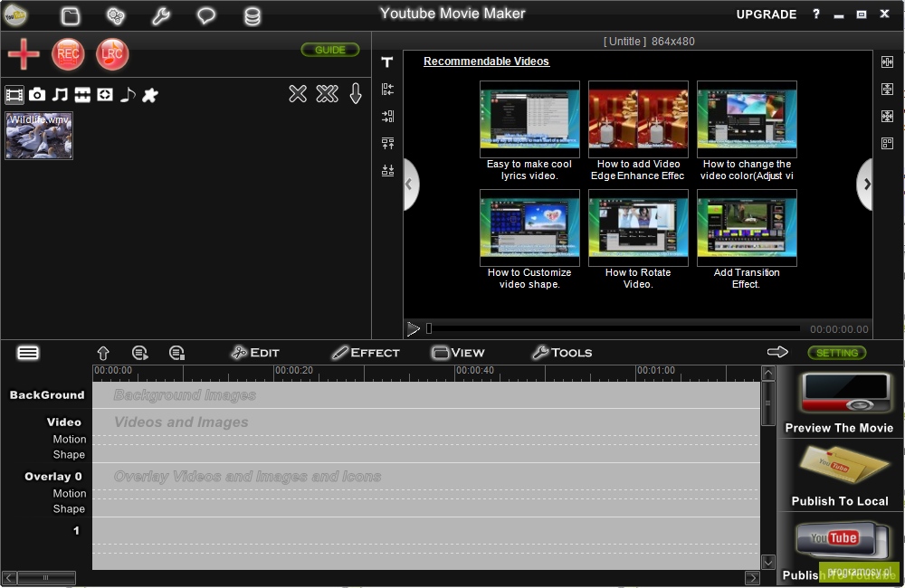Select the puzzle piece filter icon
The height and width of the screenshot is (588, 905).
[150, 95]
